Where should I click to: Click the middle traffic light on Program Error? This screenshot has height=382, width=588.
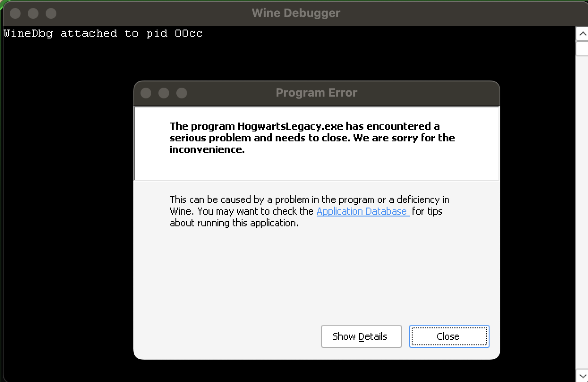click(x=164, y=93)
